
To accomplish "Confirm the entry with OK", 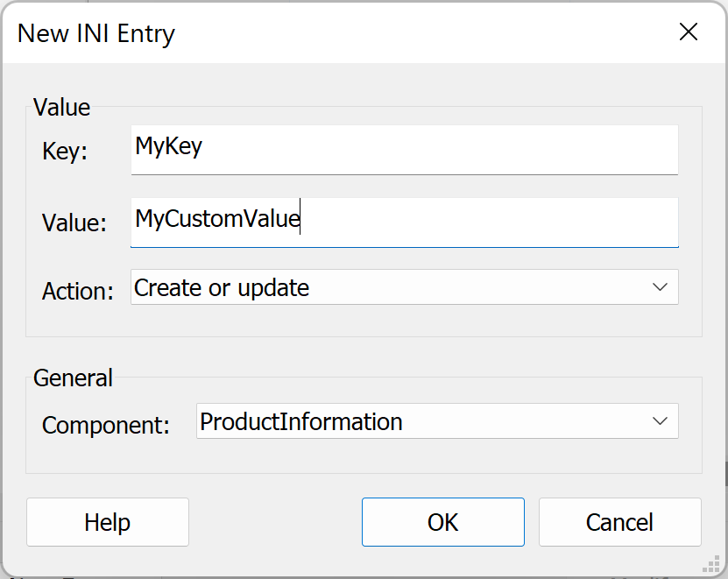I will 443,522.
